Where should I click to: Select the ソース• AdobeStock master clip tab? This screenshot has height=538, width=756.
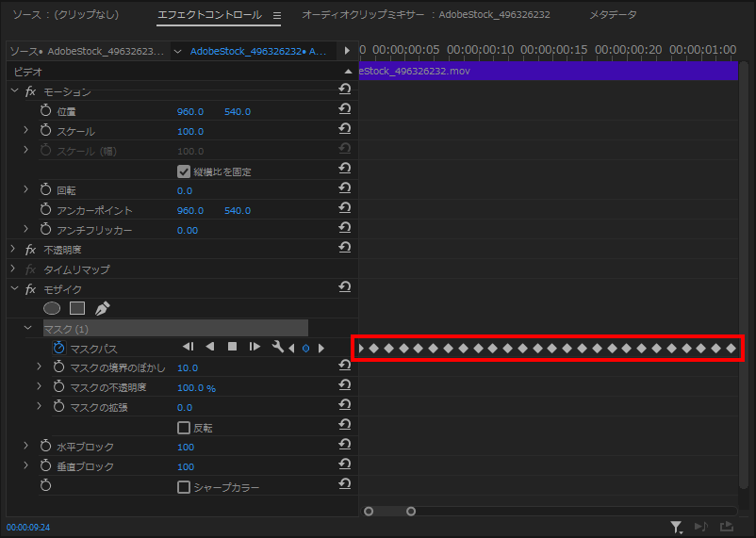(x=87, y=51)
